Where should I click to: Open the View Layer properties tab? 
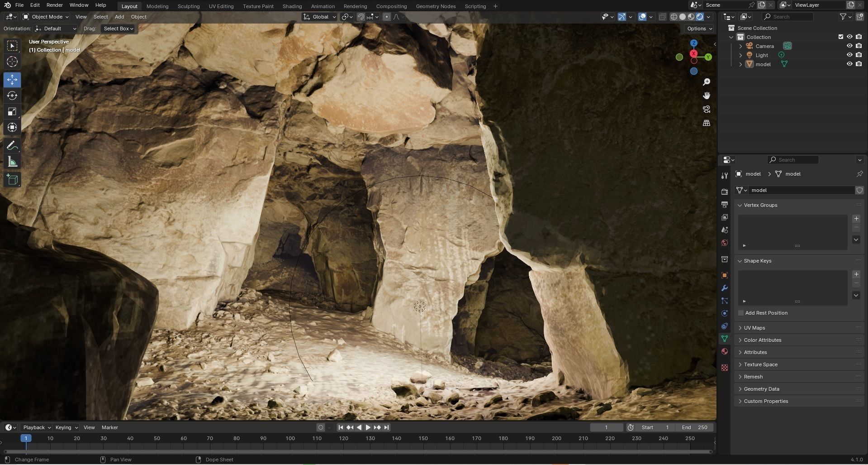click(x=725, y=217)
